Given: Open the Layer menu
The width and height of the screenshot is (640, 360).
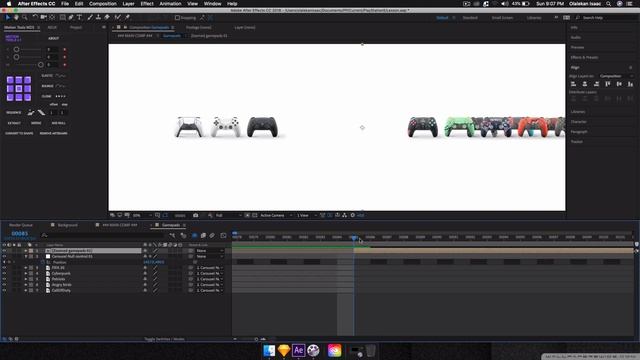Looking at the screenshot, I should click(x=129, y=4).
